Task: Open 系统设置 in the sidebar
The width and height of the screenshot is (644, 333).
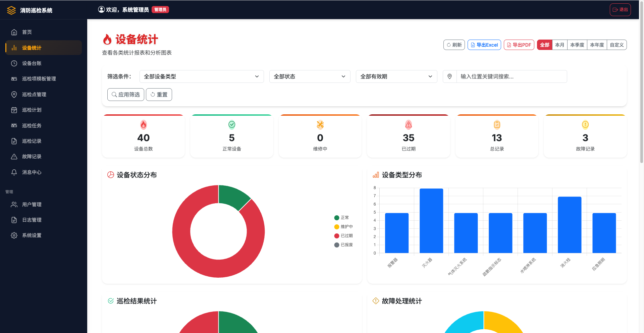Action: pyautogui.click(x=44, y=235)
